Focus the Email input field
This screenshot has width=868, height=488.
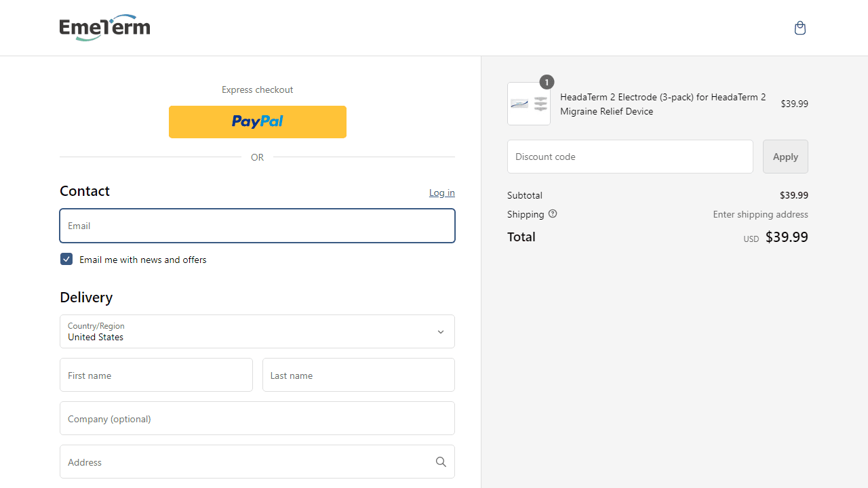[x=257, y=226]
